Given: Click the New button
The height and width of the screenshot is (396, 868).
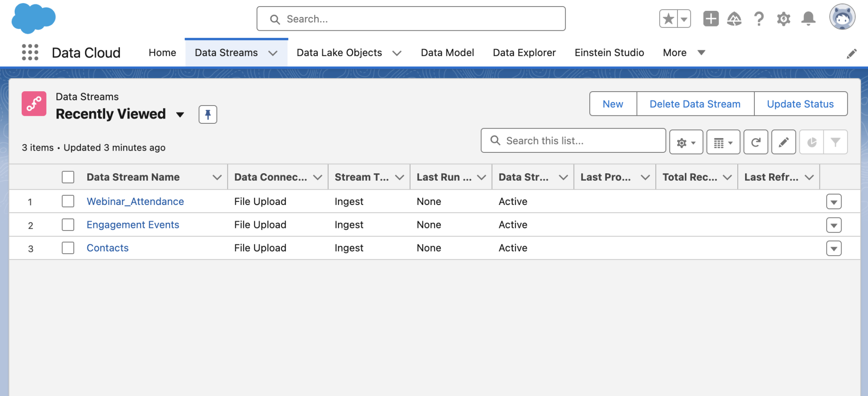Looking at the screenshot, I should click(x=612, y=104).
